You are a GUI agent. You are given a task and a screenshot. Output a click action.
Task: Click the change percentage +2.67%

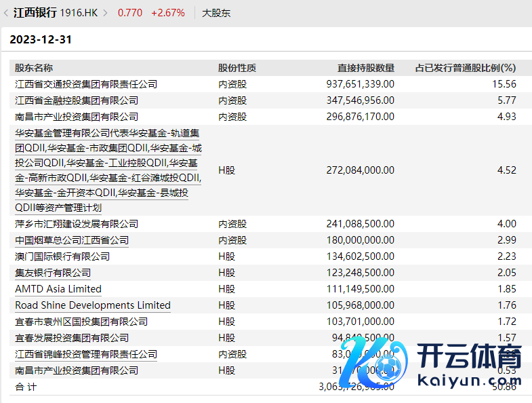coord(168,13)
